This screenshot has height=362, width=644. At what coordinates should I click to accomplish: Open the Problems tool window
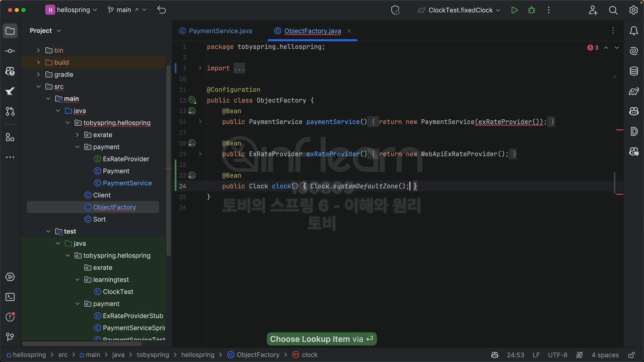click(x=10, y=317)
